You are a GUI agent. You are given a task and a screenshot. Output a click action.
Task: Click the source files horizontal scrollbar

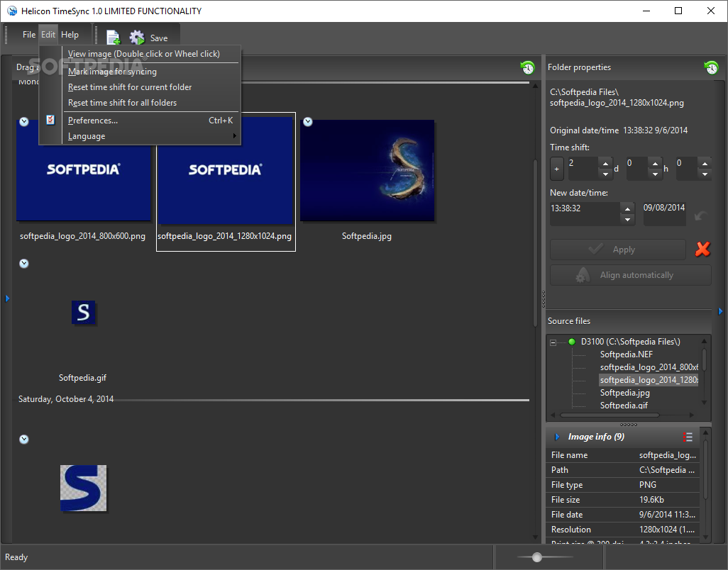pos(610,415)
